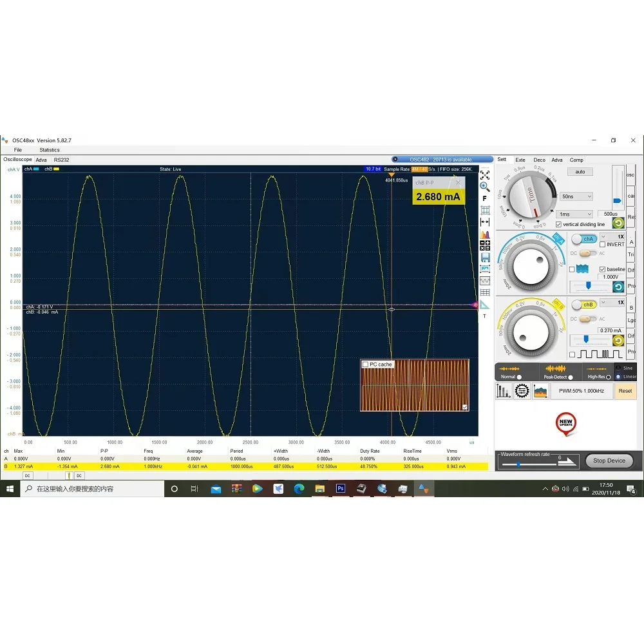The width and height of the screenshot is (644, 644).
Task: Click the sine waveform display icon
Action: click(485, 281)
